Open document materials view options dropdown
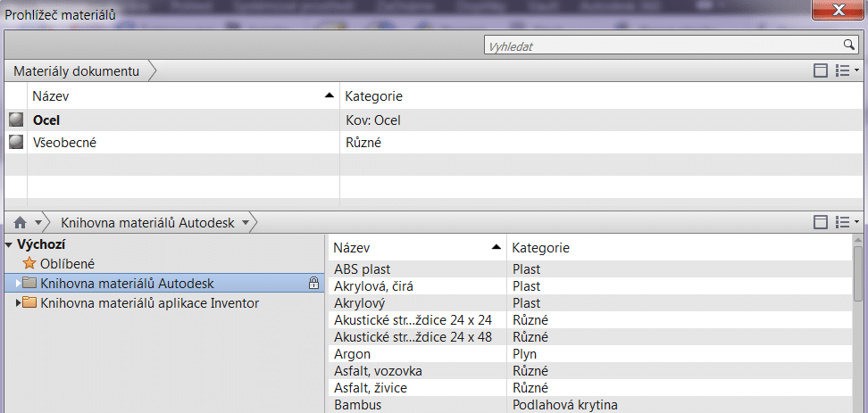 click(x=847, y=71)
